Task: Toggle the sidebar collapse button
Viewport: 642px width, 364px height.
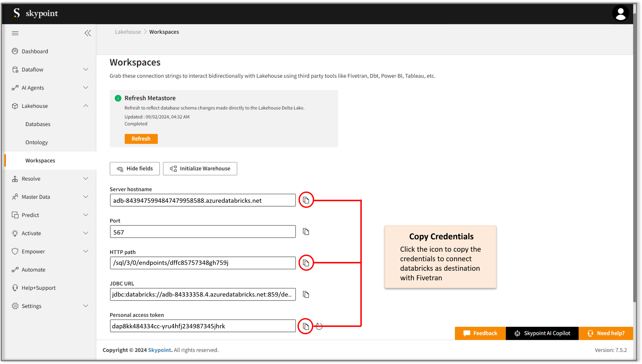Action: (x=88, y=33)
